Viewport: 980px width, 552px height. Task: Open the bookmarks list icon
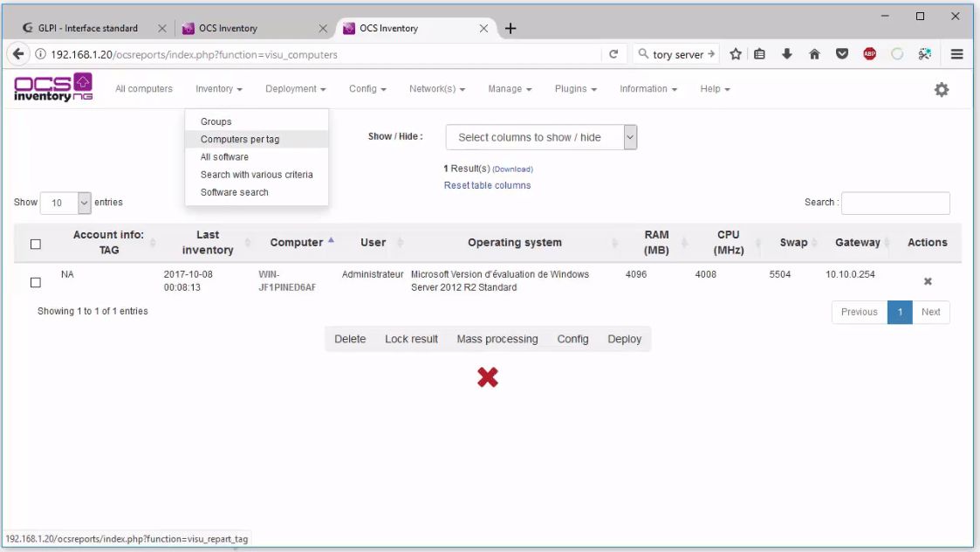pyautogui.click(x=759, y=54)
